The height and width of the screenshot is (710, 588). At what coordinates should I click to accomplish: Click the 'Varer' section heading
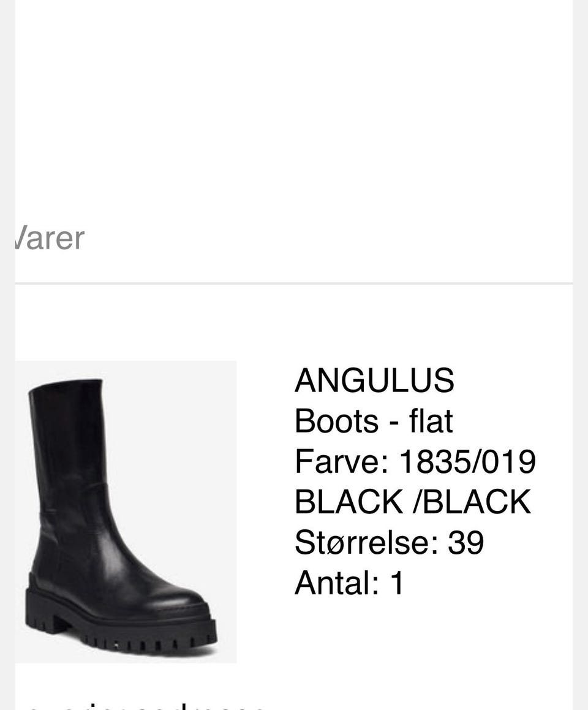coord(50,238)
